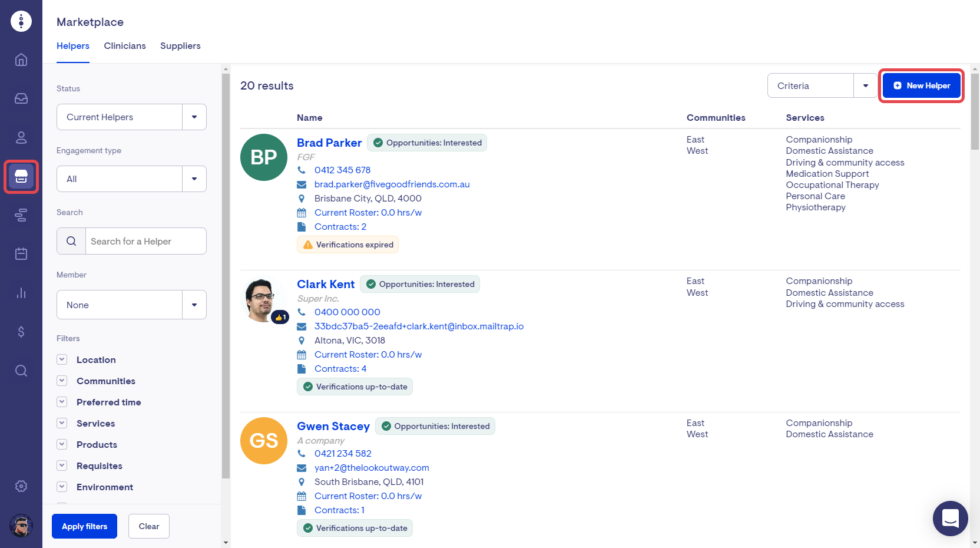Click the New Helper button
Image resolution: width=980 pixels, height=548 pixels.
[921, 86]
